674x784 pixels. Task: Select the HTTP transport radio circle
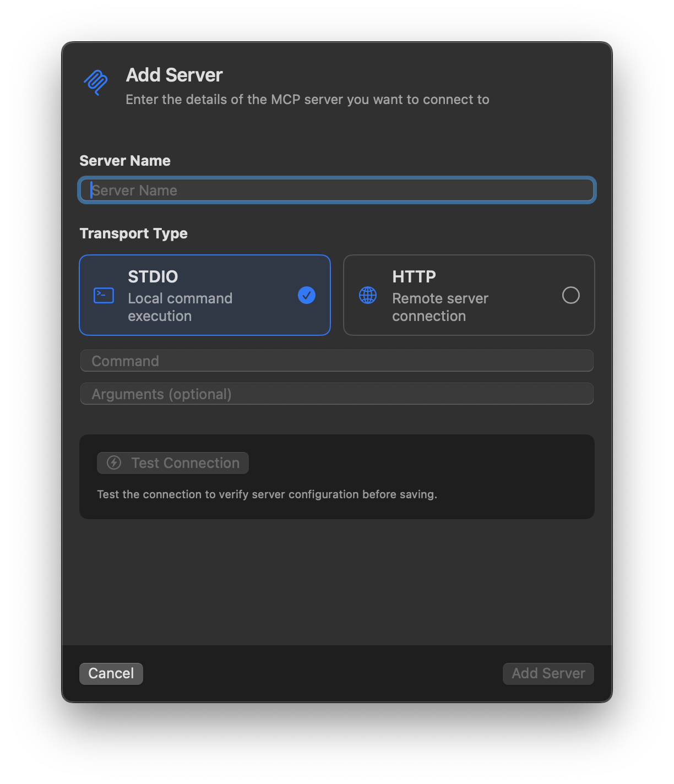pos(571,295)
